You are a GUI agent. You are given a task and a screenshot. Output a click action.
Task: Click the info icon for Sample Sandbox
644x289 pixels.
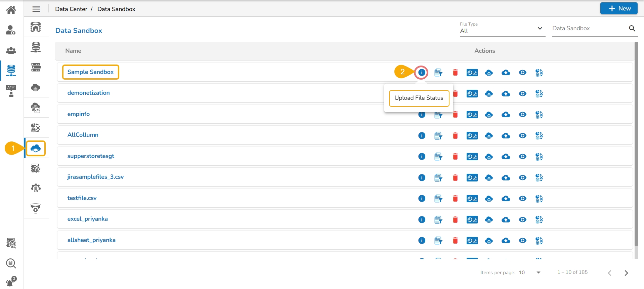tap(422, 73)
